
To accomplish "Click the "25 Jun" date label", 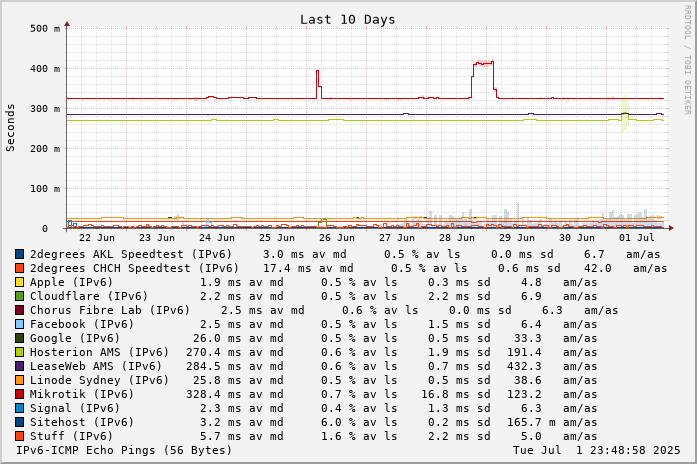I will [x=277, y=238].
